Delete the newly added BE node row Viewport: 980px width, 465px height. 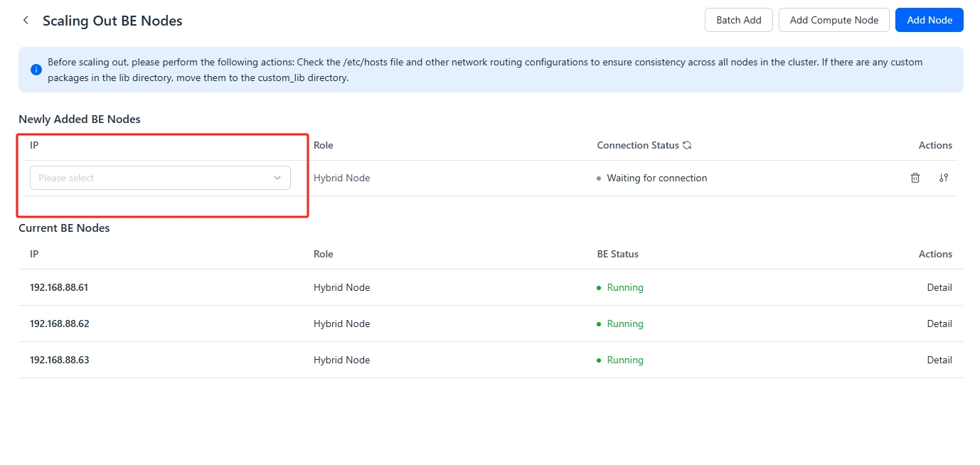click(915, 178)
